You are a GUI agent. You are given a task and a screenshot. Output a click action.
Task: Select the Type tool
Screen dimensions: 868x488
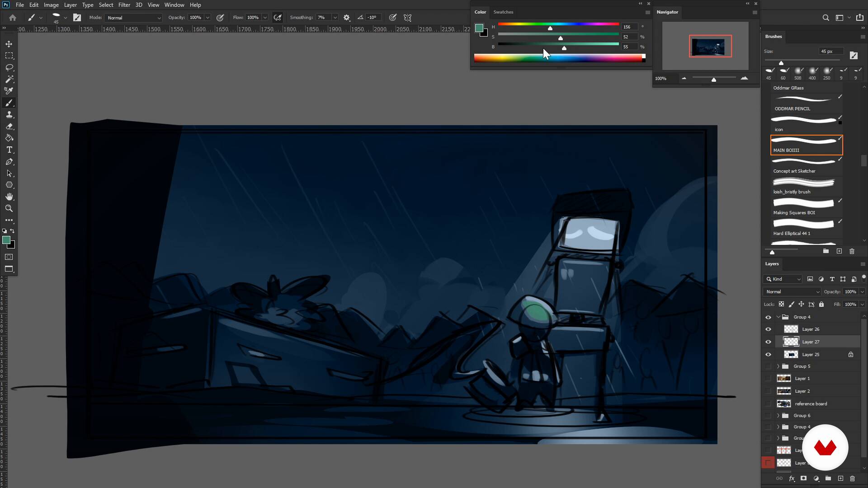[9, 150]
